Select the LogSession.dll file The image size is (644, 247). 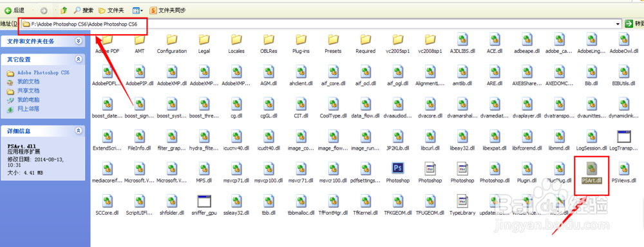591,141
